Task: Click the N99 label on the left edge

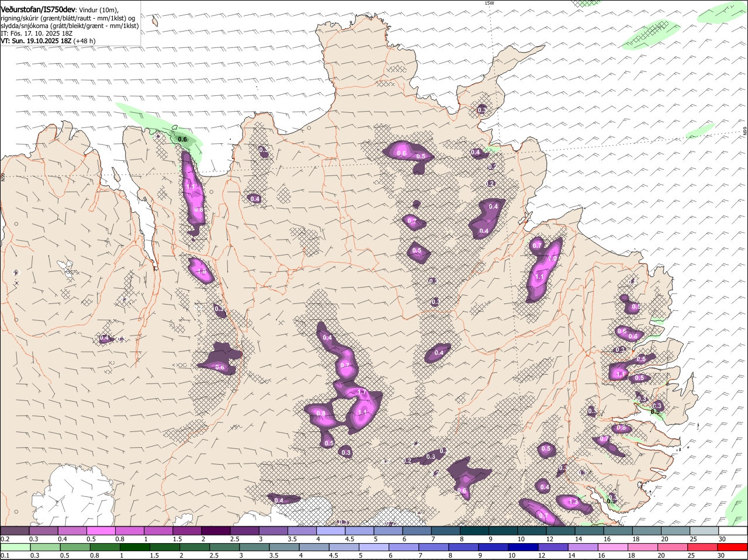Action: [x=3, y=176]
